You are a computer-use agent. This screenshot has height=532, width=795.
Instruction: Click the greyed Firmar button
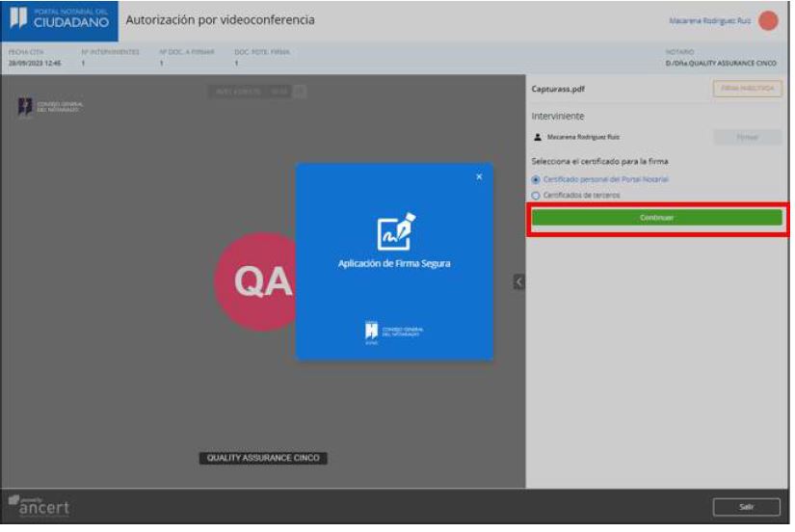click(x=747, y=137)
